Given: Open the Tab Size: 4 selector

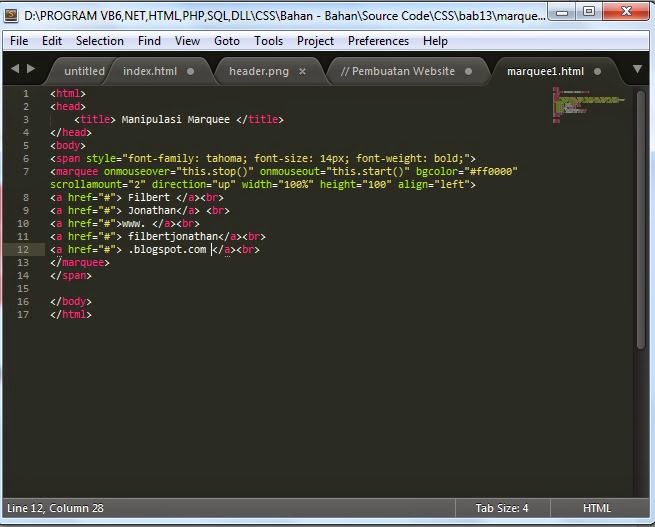Looking at the screenshot, I should [502, 508].
